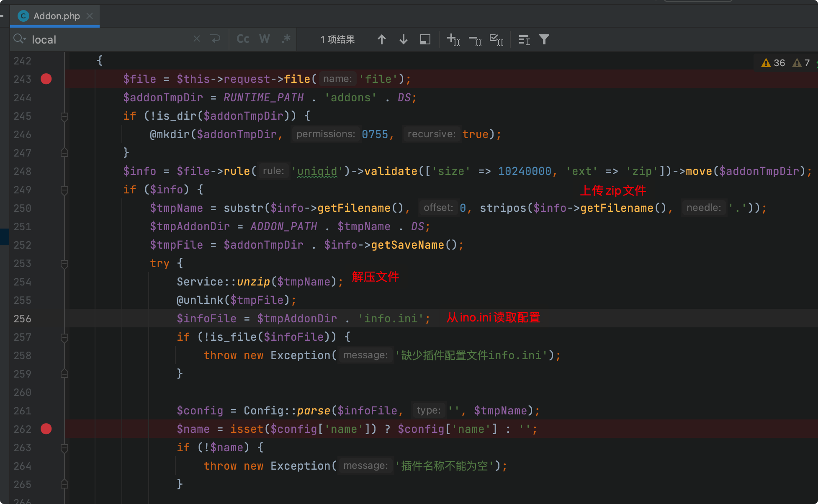Click @unlink call on line 255
The image size is (818, 504).
tap(200, 300)
